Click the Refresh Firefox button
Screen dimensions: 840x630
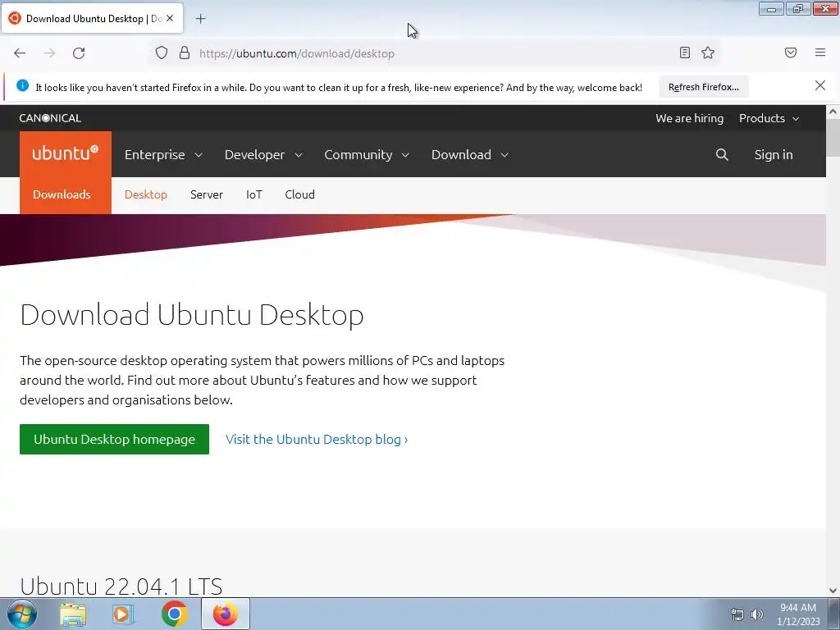point(703,87)
